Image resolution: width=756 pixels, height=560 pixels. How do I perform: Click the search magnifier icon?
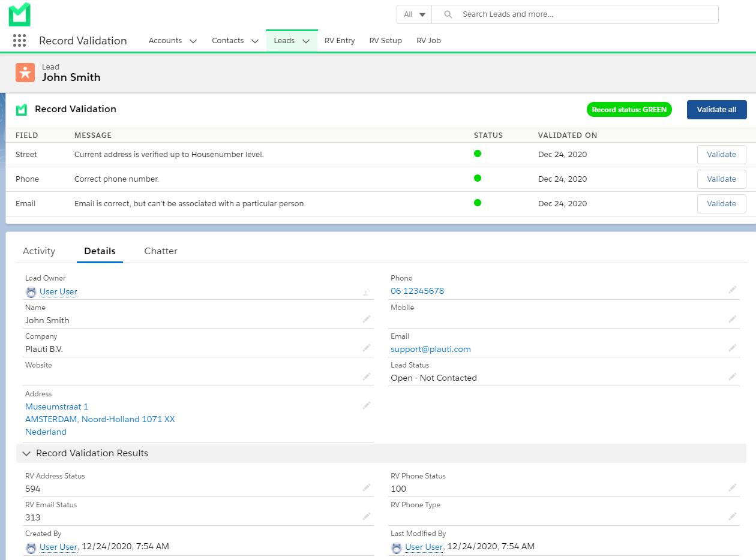pyautogui.click(x=448, y=14)
